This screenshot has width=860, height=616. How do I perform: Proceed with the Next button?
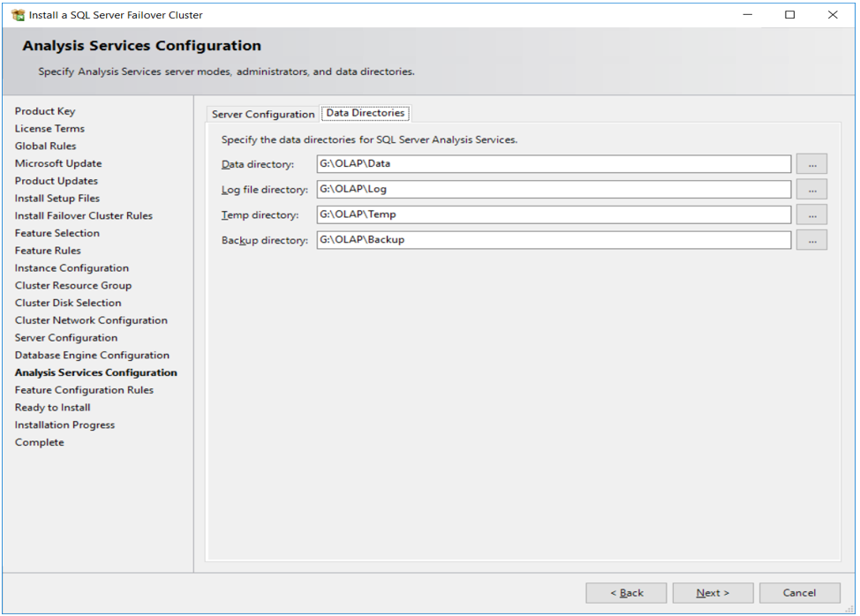click(x=713, y=593)
